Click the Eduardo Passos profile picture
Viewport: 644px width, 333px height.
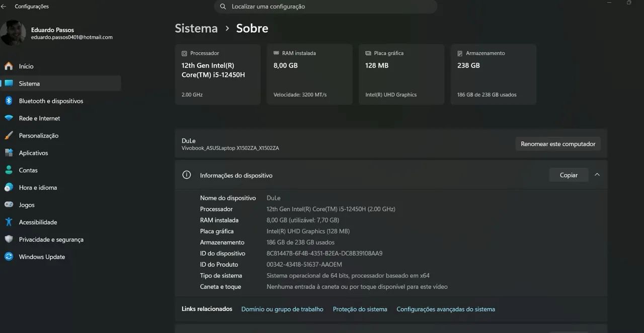point(13,33)
